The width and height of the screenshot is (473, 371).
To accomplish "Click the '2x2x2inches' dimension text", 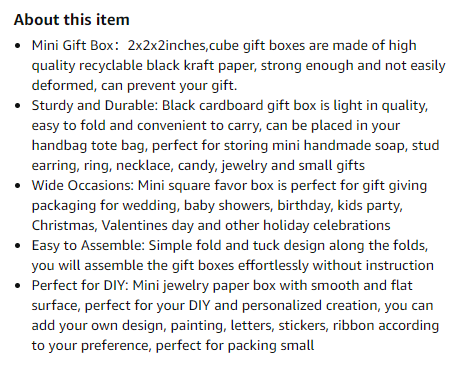I will point(166,46).
